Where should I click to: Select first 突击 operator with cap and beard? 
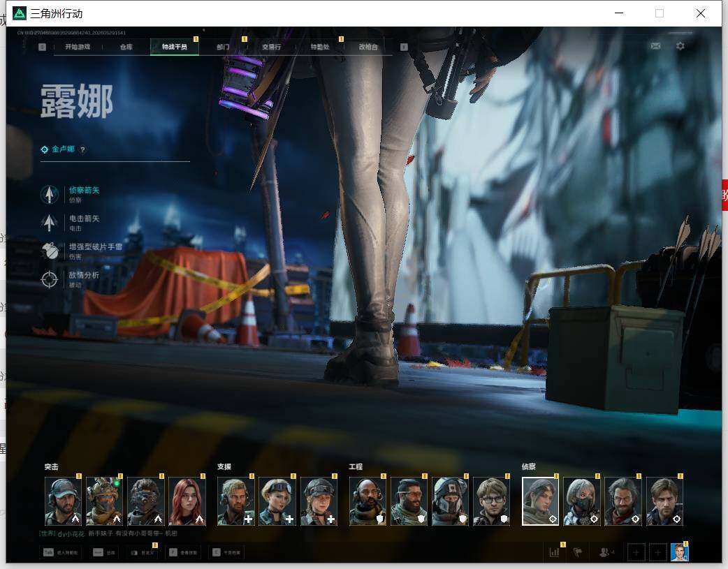click(x=63, y=501)
